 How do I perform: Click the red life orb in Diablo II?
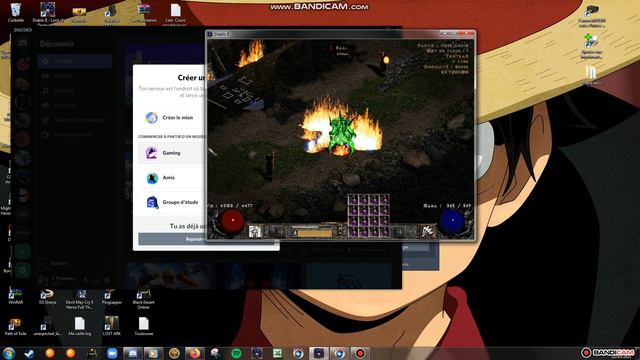point(232,221)
